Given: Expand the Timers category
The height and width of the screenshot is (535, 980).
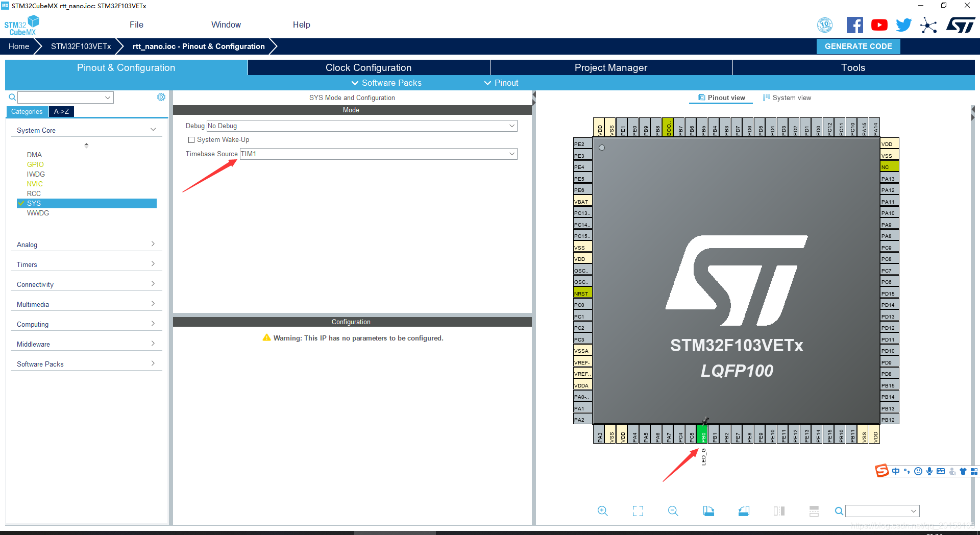Looking at the screenshot, I should pyautogui.click(x=86, y=264).
